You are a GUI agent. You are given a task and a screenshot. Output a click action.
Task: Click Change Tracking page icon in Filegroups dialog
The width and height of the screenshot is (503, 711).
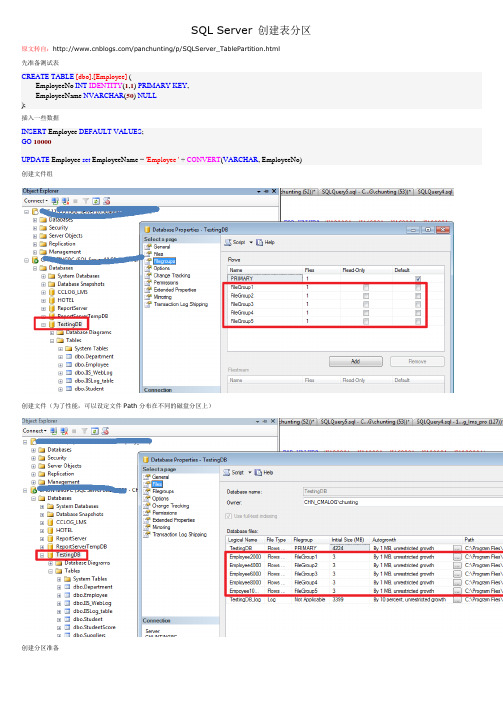tap(148, 275)
